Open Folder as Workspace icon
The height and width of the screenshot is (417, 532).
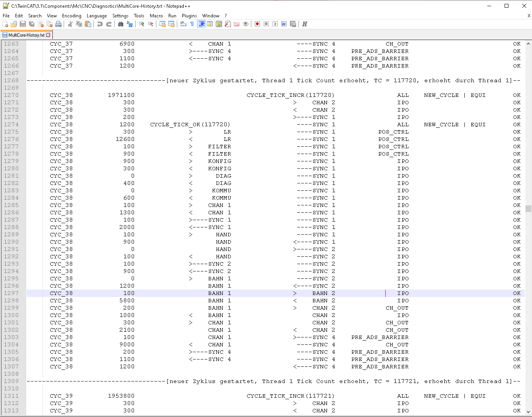[x=237, y=24]
